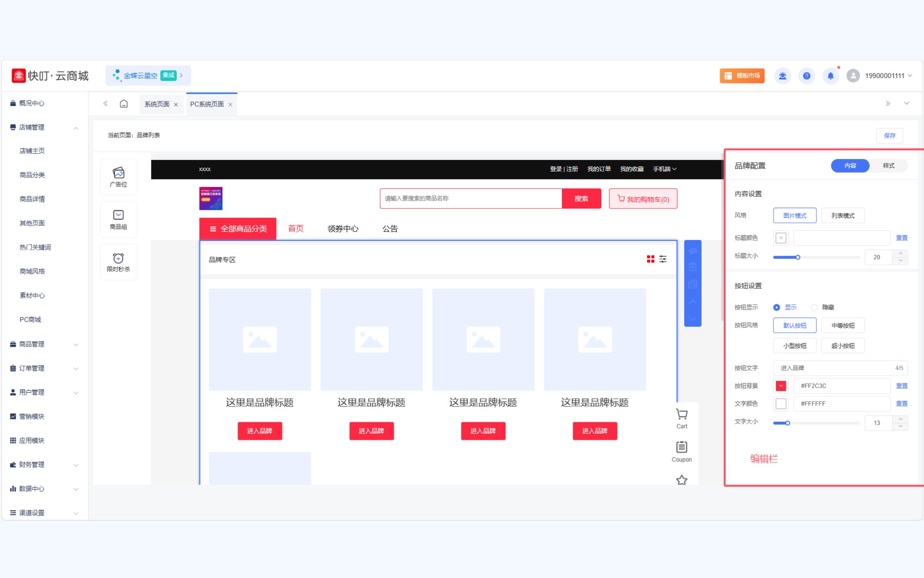Duplicate the component with the copy icon
924x578 pixels.
pyautogui.click(x=693, y=284)
